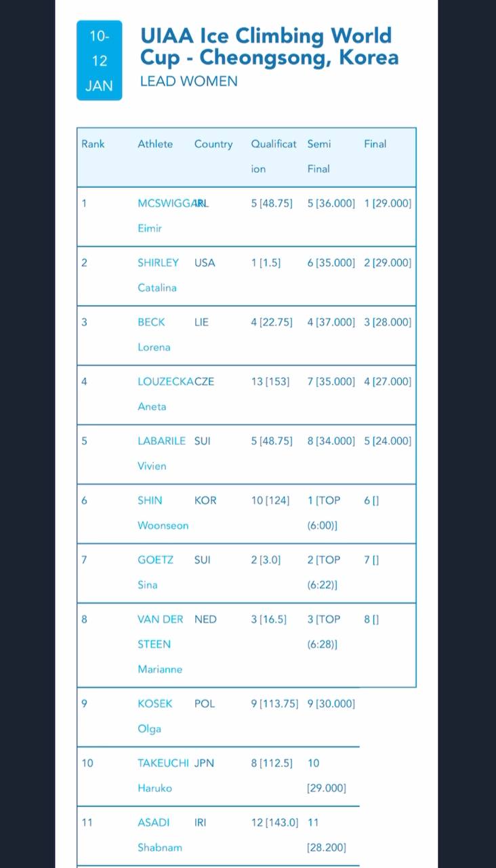Select BECK Lorena's name link

[x=154, y=334]
